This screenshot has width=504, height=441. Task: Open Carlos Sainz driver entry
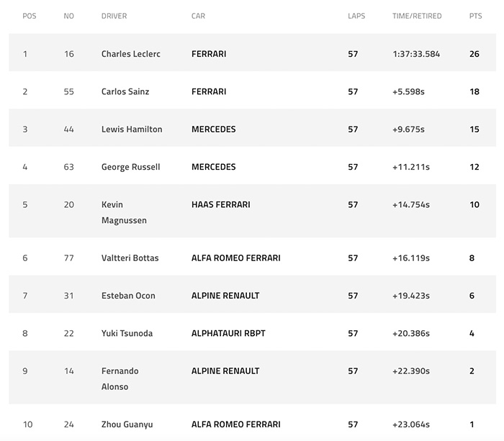point(125,91)
